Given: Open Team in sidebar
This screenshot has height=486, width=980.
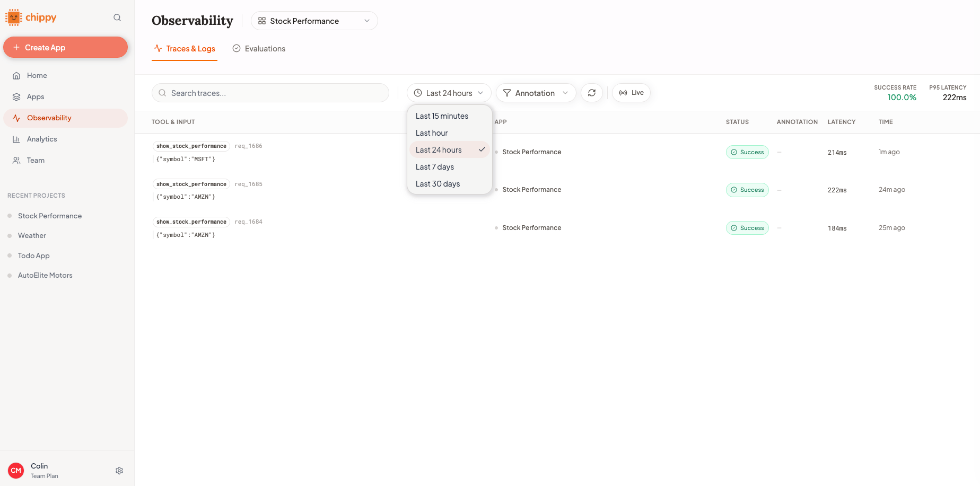Looking at the screenshot, I should coord(66,161).
